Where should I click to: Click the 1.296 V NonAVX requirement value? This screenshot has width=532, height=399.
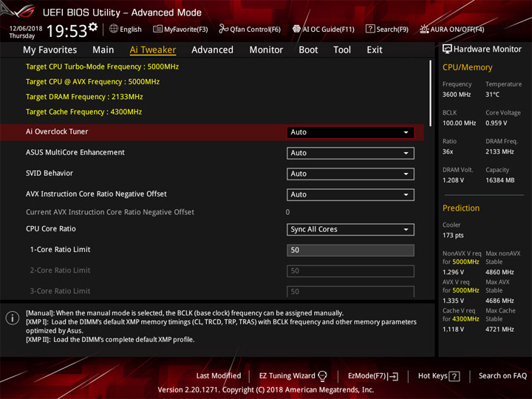coord(453,272)
